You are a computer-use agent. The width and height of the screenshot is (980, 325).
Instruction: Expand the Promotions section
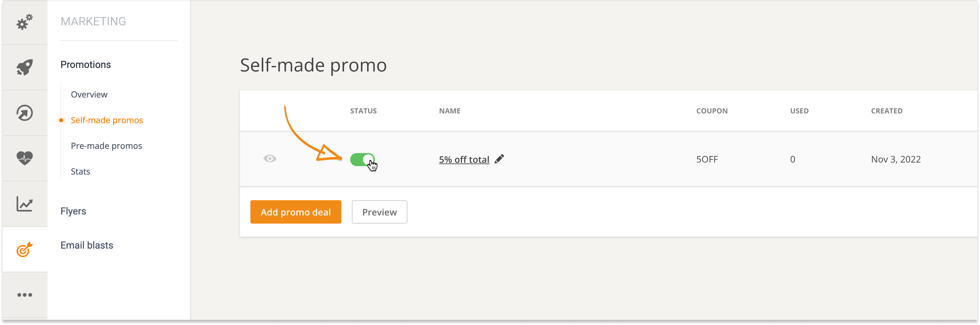tap(86, 65)
